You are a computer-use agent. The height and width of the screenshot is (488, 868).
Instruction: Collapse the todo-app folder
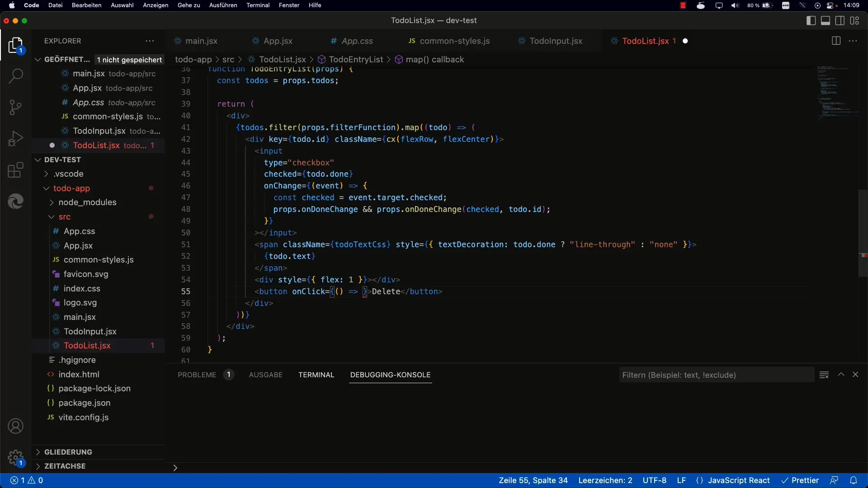pyautogui.click(x=46, y=188)
